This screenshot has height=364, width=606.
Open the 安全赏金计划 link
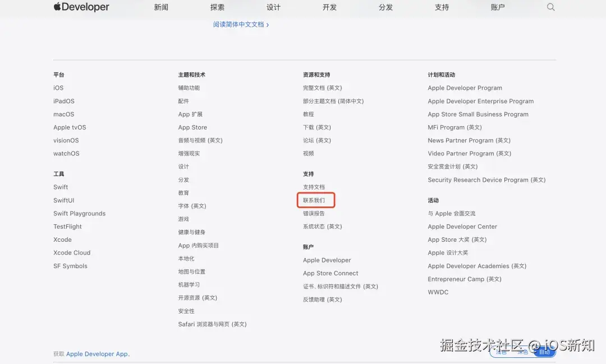pyautogui.click(x=453, y=167)
